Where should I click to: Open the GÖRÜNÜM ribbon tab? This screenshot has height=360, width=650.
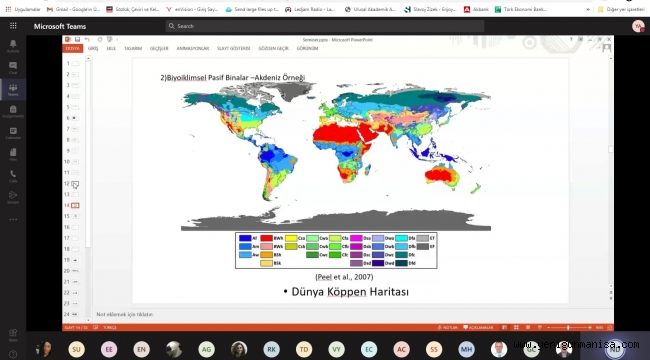point(307,49)
